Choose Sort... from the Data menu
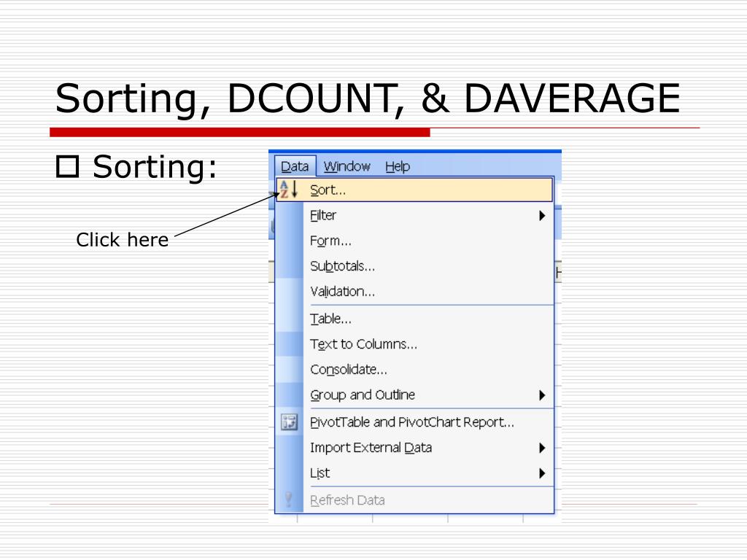 tap(414, 190)
